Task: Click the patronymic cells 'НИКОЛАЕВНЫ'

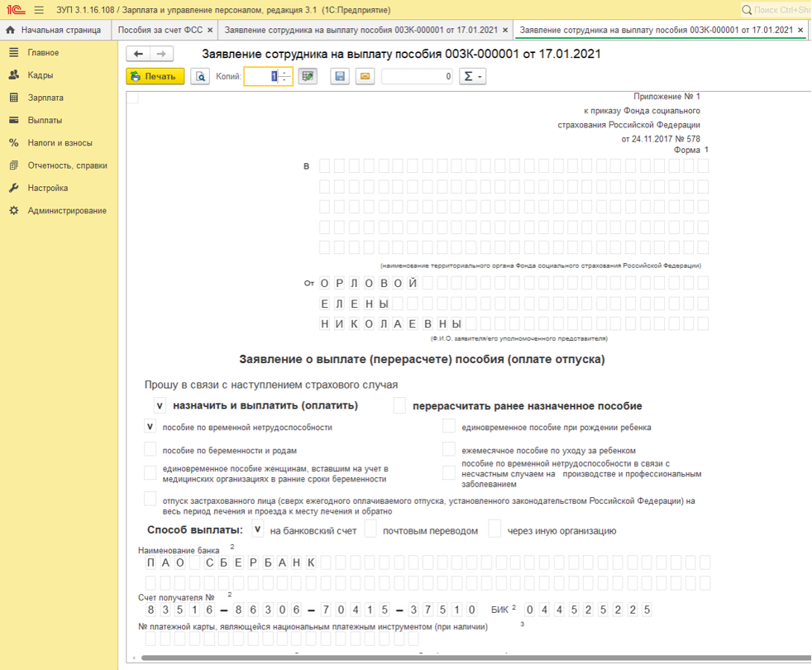Action: point(391,324)
